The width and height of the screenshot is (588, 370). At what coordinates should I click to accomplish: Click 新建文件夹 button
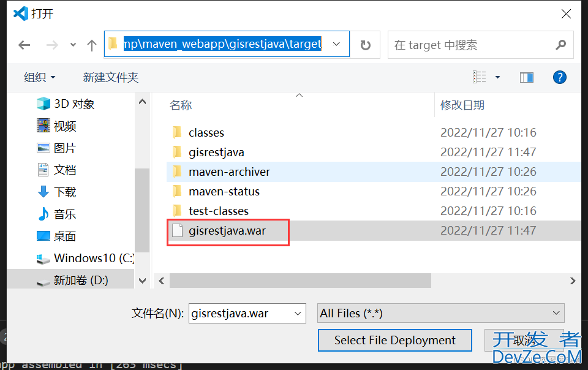coord(111,77)
